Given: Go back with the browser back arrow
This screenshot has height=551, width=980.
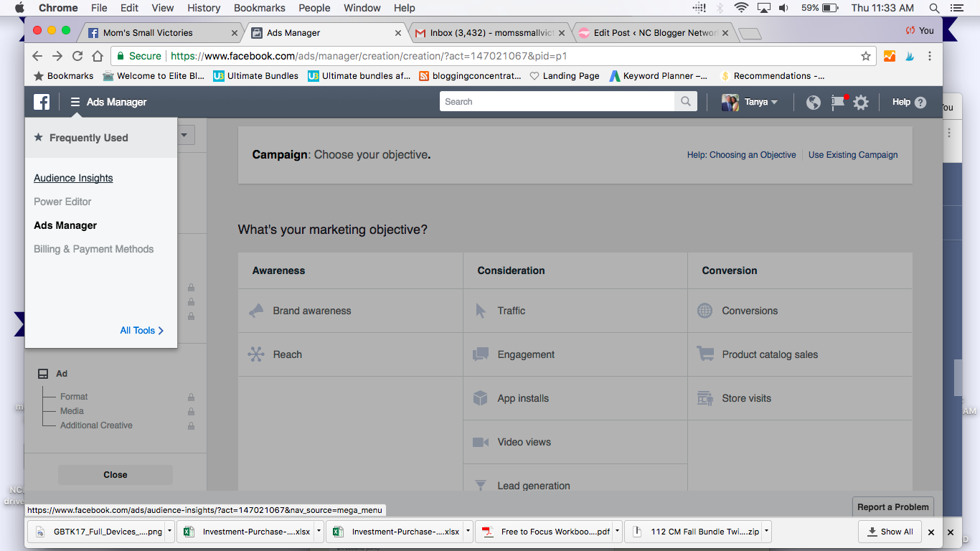Looking at the screenshot, I should pyautogui.click(x=38, y=56).
